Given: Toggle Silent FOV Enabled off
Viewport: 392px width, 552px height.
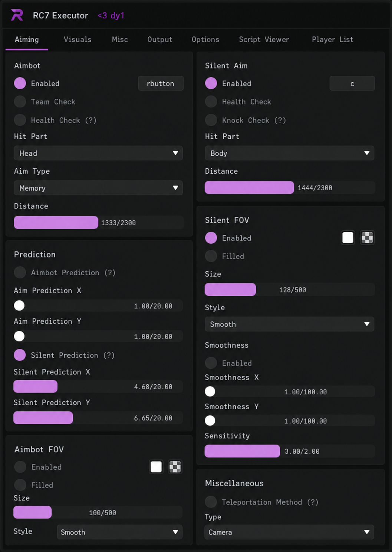Looking at the screenshot, I should coord(211,238).
